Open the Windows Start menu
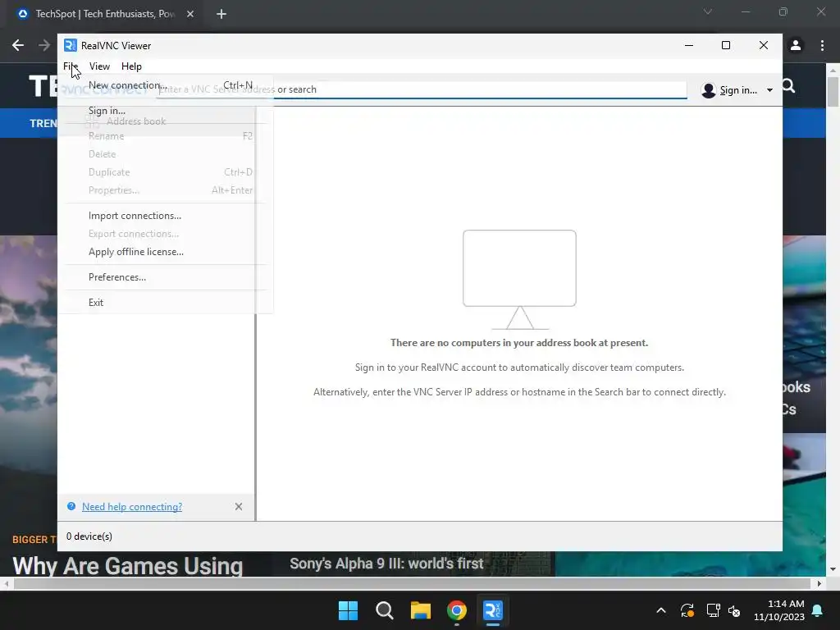This screenshot has height=630, width=840. pyautogui.click(x=348, y=610)
